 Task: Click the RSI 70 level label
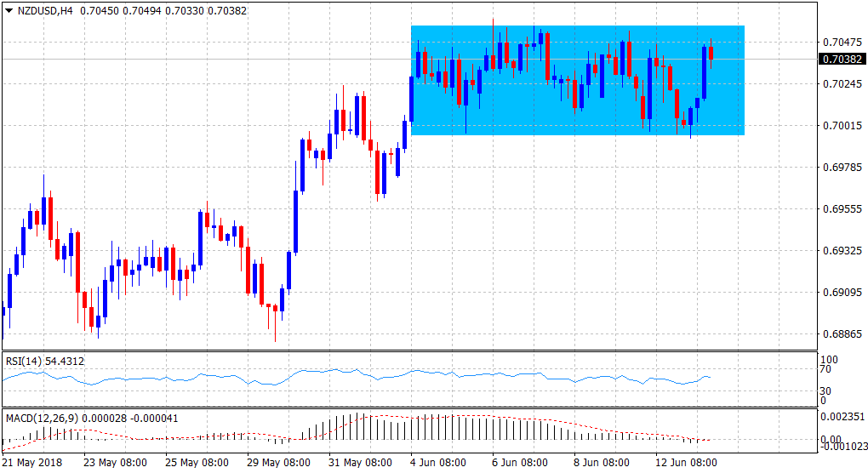pyautogui.click(x=824, y=371)
